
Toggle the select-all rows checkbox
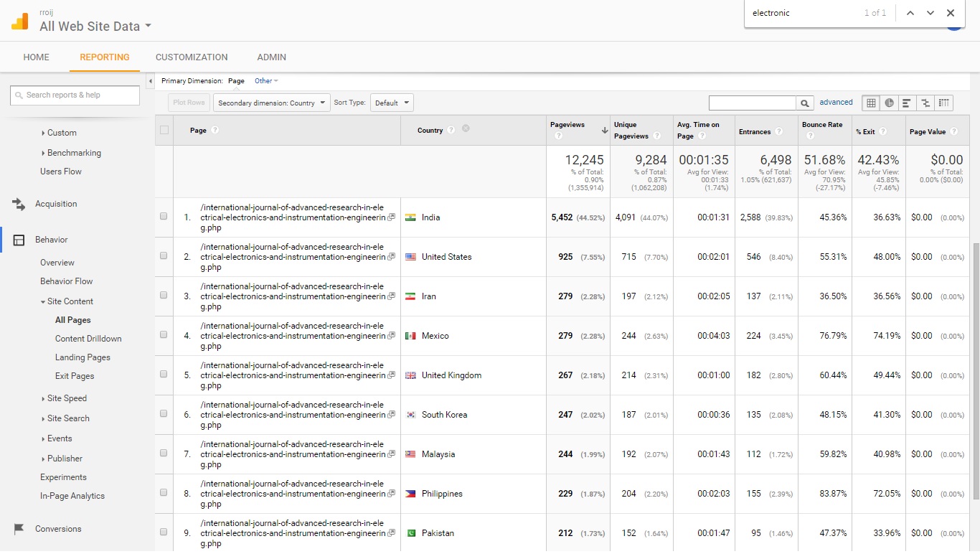pyautogui.click(x=164, y=130)
